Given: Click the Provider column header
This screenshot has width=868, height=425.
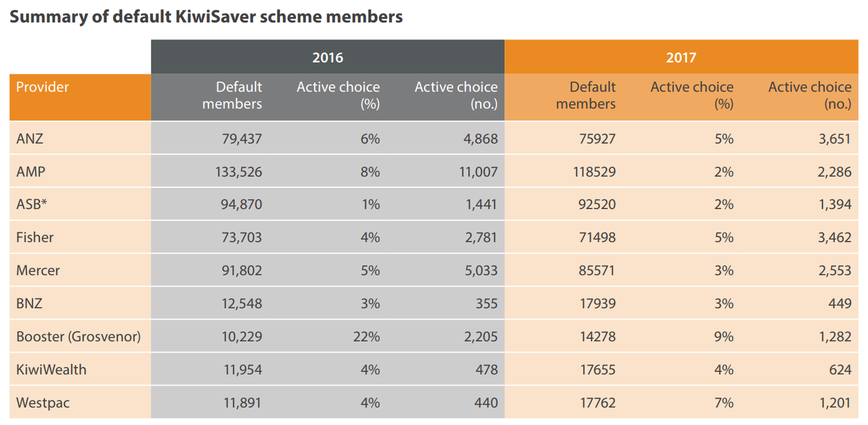Looking at the screenshot, I should point(42,87).
